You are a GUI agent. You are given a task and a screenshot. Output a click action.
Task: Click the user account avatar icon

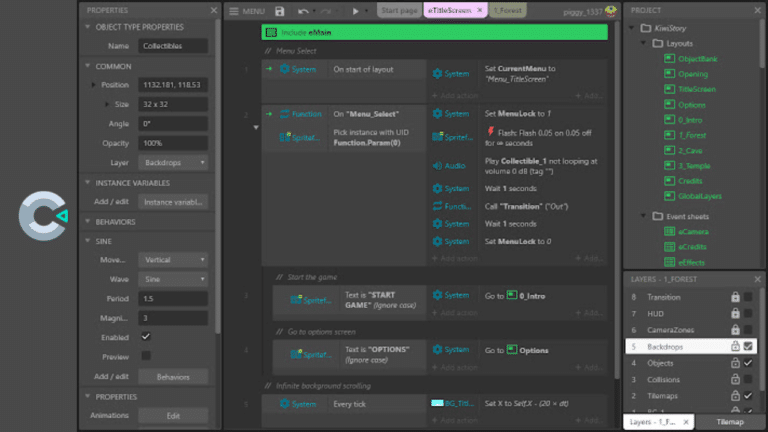(610, 11)
